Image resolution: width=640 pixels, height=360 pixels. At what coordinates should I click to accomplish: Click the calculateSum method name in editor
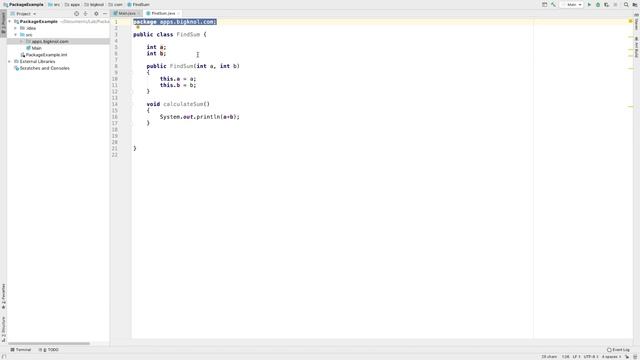(183, 104)
